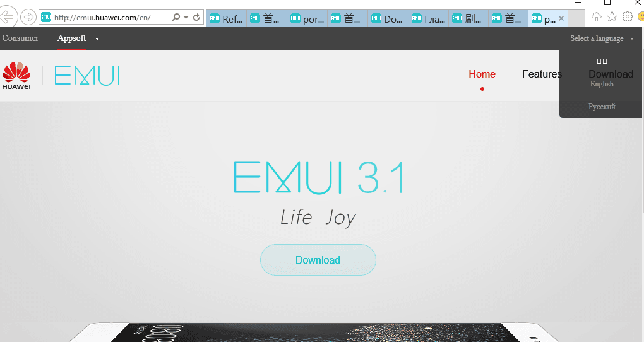The image size is (644, 342).
Task: Open the address bar autocomplete dropdown arrow
Action: (x=186, y=17)
